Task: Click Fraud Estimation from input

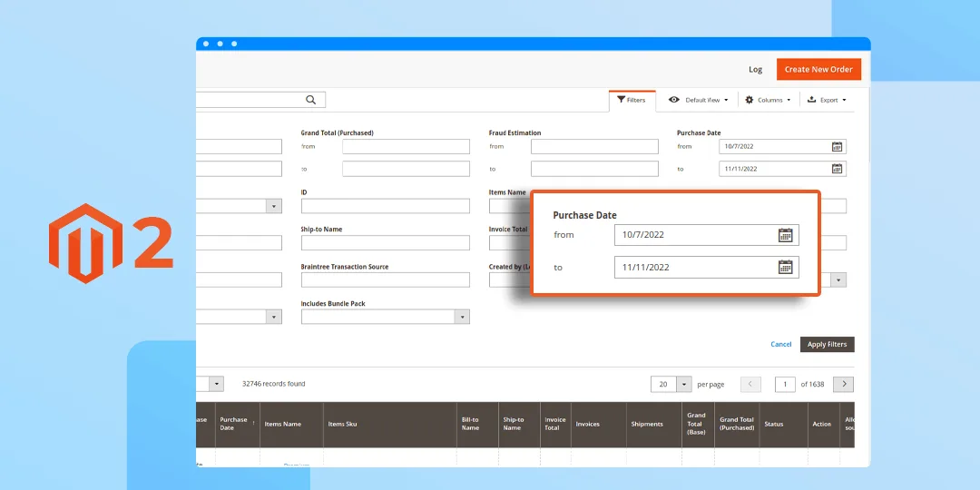Action: point(594,146)
